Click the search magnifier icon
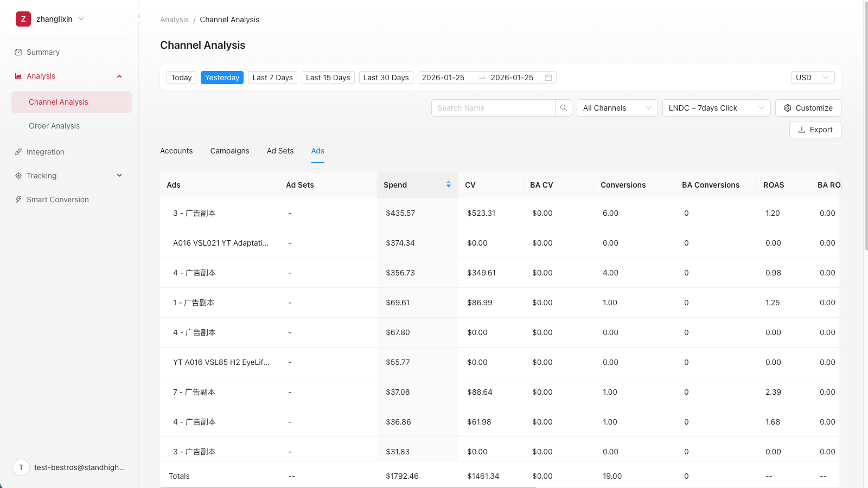Screen dimensions: 868x488 (564, 108)
